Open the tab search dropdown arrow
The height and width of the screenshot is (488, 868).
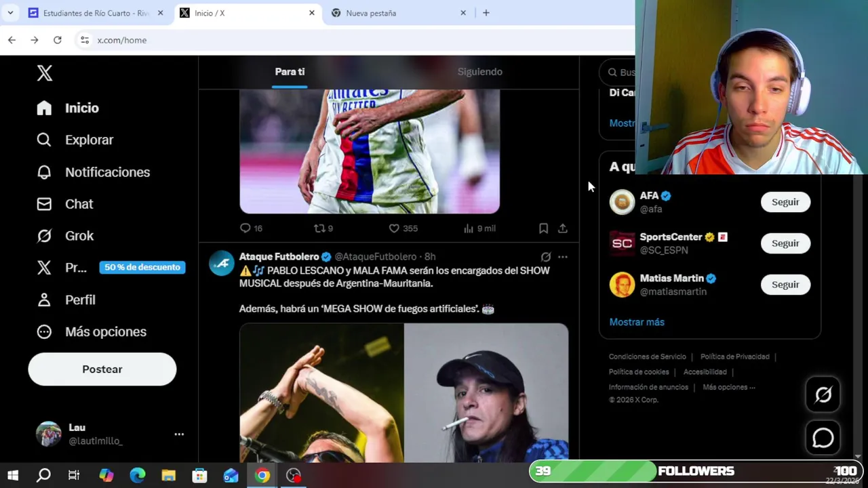10,13
